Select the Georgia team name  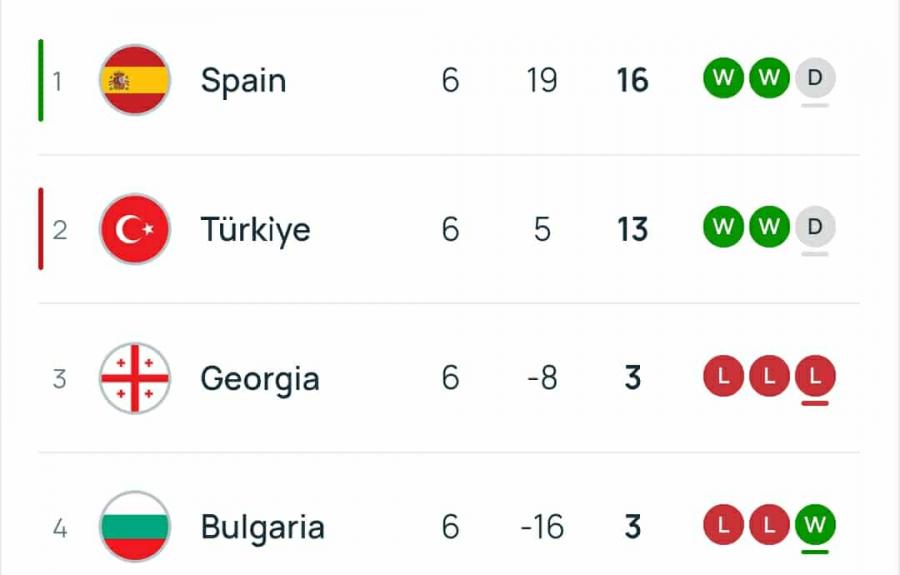coord(260,378)
